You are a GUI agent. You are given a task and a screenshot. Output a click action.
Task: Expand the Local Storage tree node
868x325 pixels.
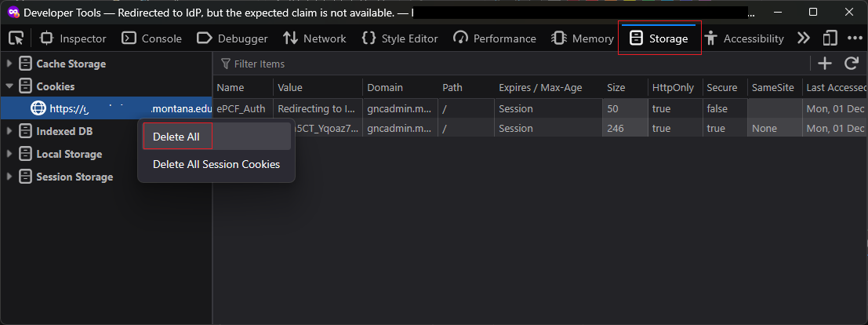[9, 154]
